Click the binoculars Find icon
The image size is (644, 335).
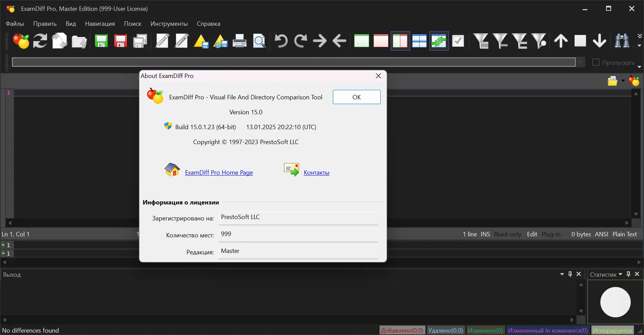(622, 41)
